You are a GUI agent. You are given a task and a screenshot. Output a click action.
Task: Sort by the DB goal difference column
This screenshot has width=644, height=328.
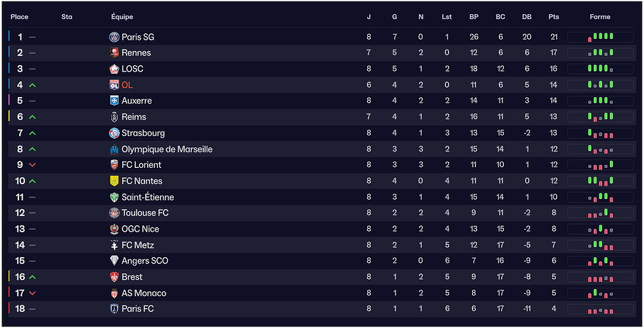[x=527, y=17]
